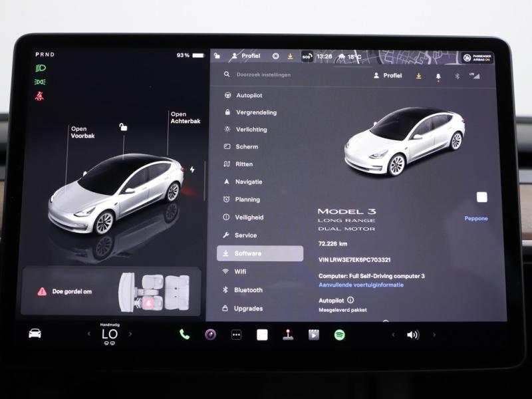Open the Planning menu item
Viewport: 532px width, 399px height.
click(241, 199)
